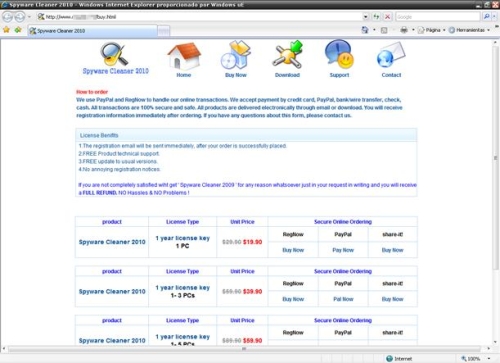Click the refresh page icon
This screenshot has width=500, height=363.
point(376,17)
